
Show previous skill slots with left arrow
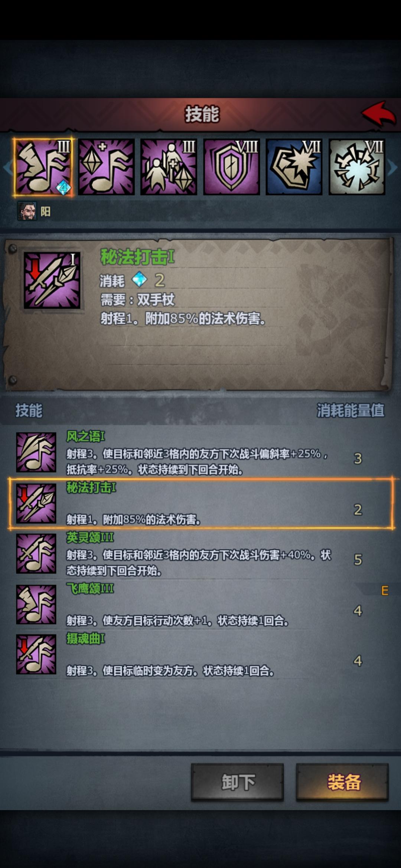[x=7, y=167]
